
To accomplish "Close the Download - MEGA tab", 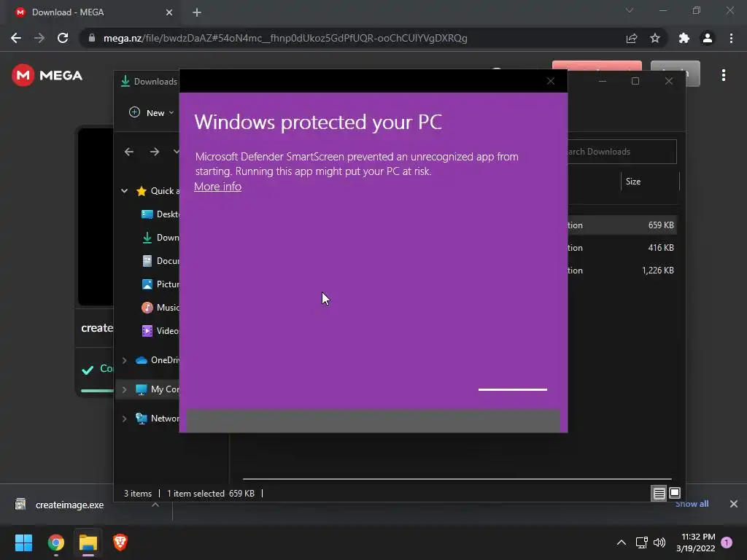I will (x=169, y=12).
